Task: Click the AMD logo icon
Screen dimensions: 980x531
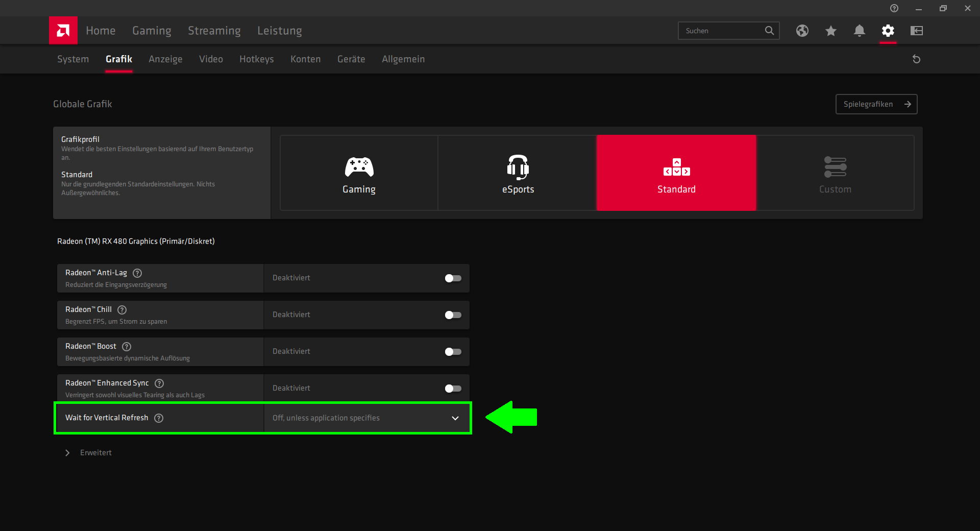Action: [x=63, y=31]
